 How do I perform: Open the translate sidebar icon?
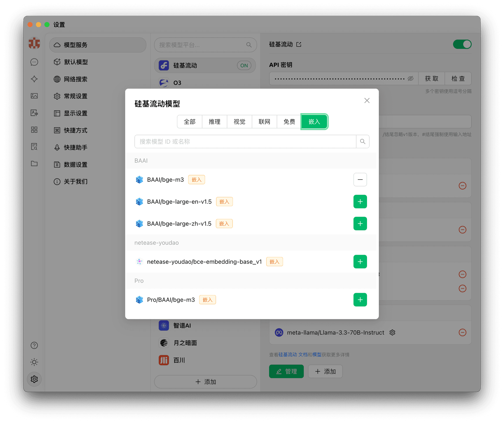pos(34,113)
